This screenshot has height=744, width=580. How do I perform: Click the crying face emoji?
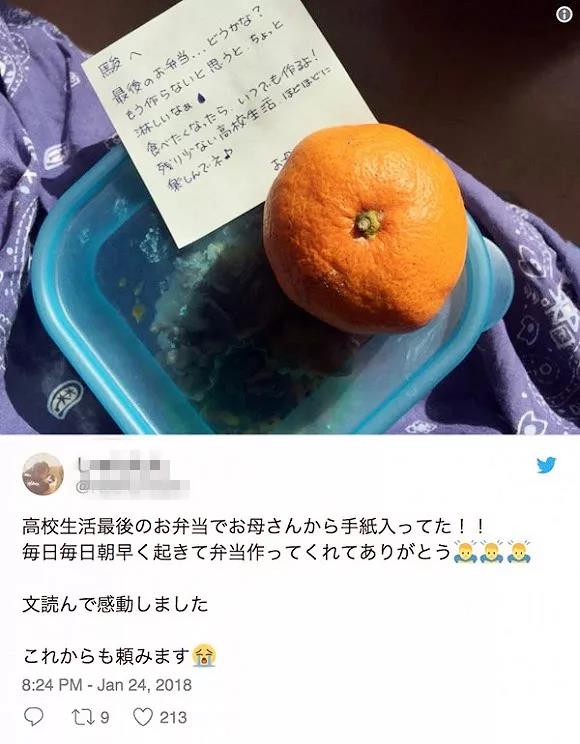click(x=205, y=656)
